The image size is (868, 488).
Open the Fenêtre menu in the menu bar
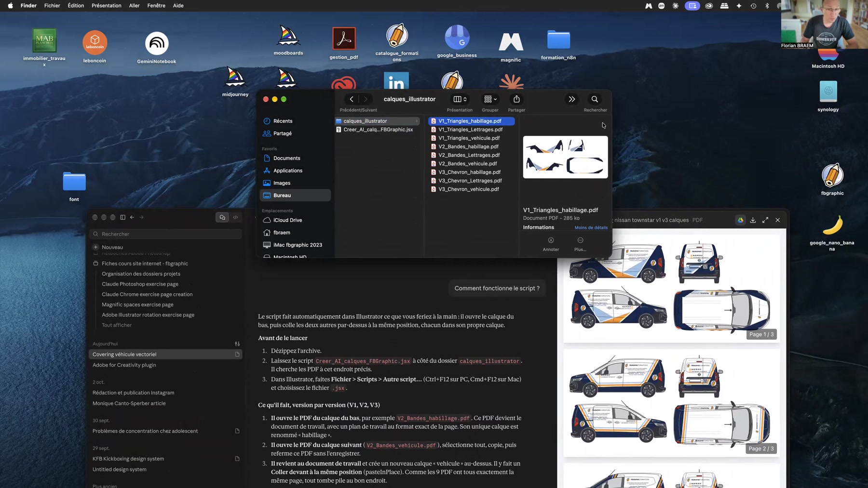(156, 6)
